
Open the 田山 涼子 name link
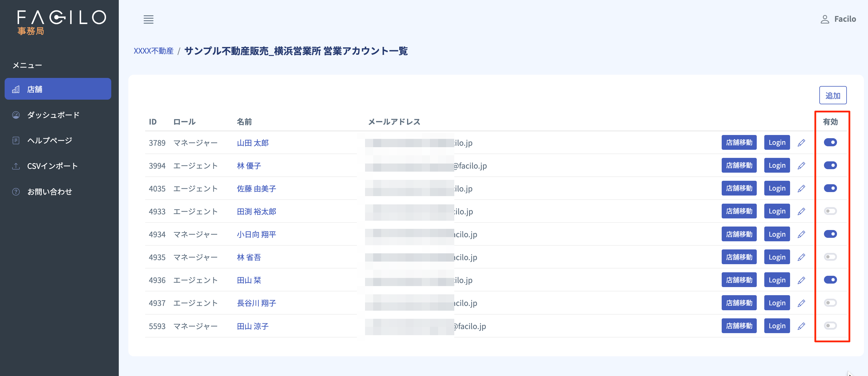[x=253, y=326]
